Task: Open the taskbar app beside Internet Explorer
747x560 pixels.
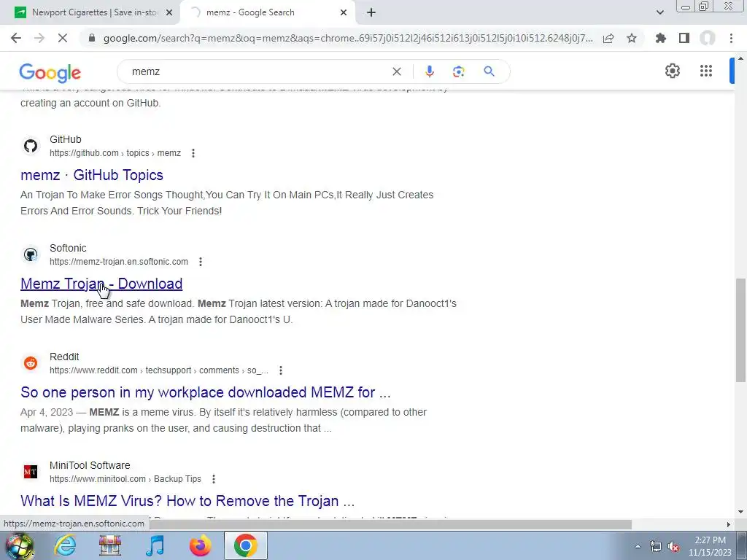Action: tap(109, 545)
